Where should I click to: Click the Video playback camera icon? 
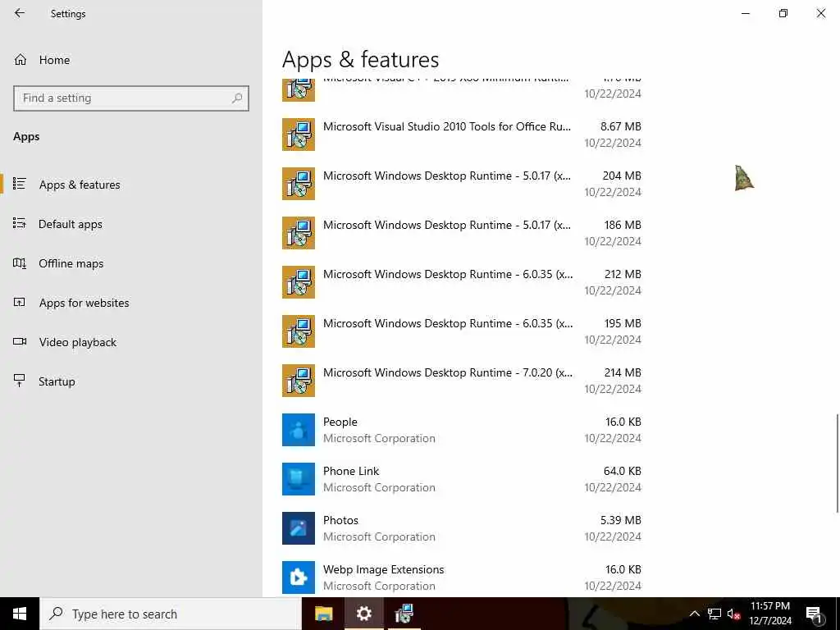[20, 342]
